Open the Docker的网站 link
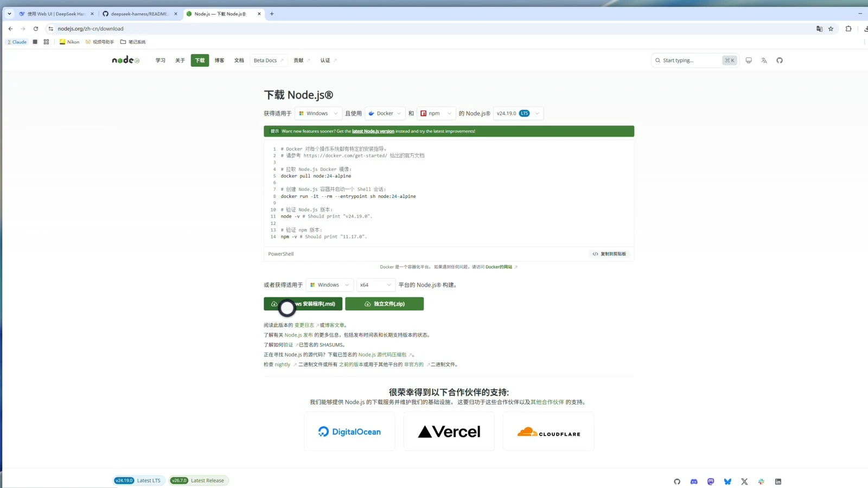 pyautogui.click(x=499, y=267)
